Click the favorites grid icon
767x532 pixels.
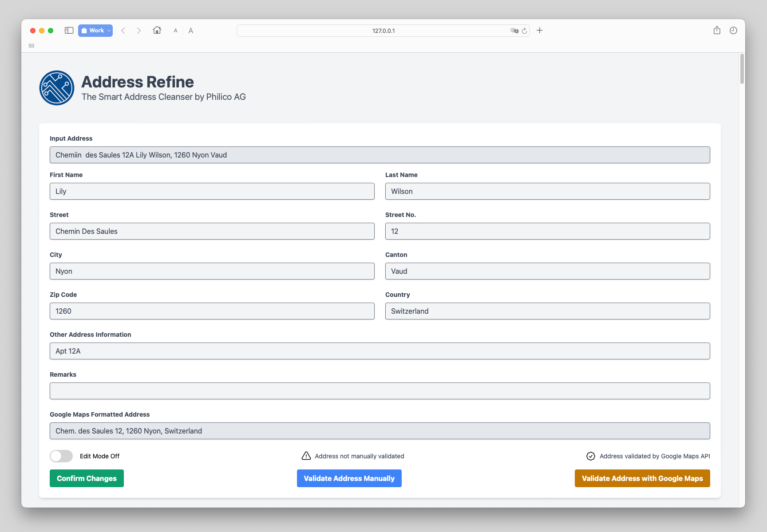tap(32, 46)
